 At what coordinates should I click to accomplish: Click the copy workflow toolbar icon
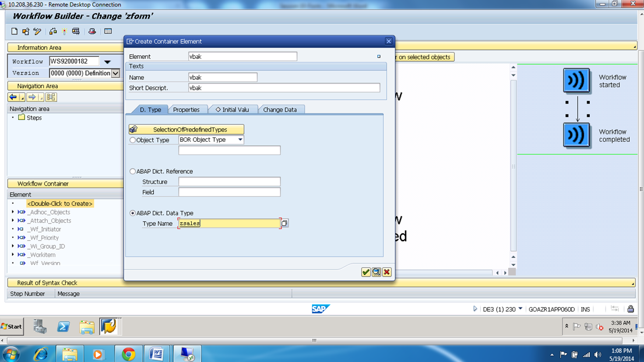(x=25, y=31)
